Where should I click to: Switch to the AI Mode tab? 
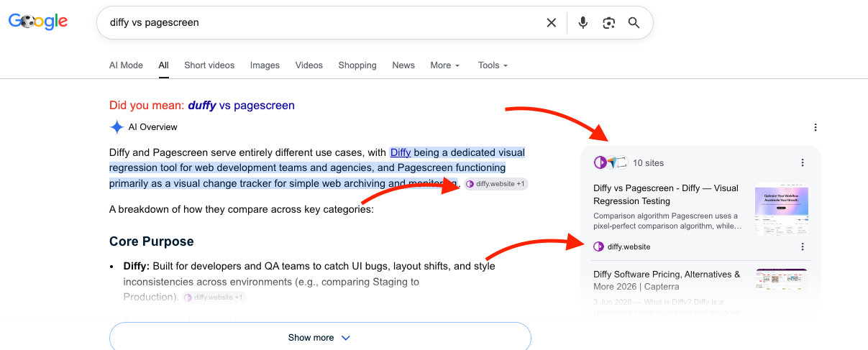click(126, 65)
